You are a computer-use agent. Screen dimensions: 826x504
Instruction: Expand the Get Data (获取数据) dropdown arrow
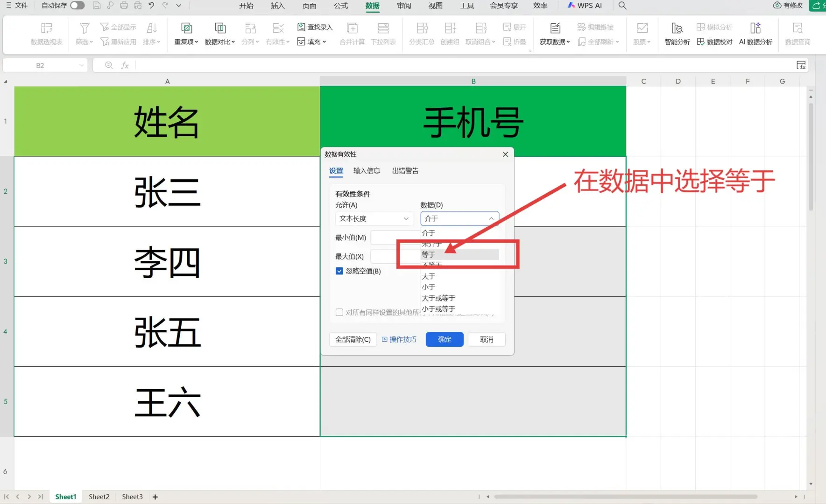568,42
